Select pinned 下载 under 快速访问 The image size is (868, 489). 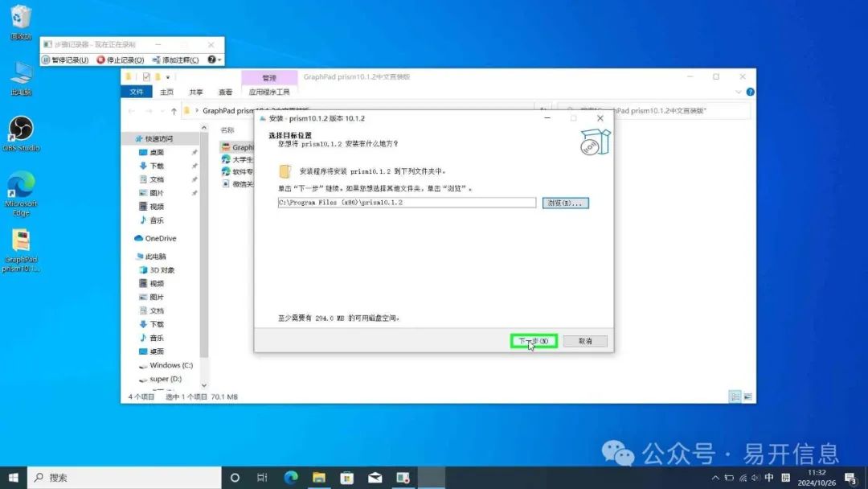point(157,166)
